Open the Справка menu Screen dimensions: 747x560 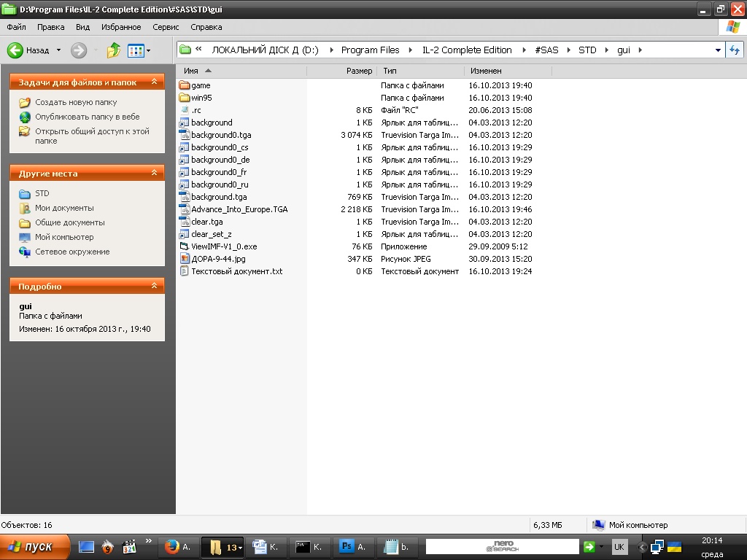click(206, 27)
